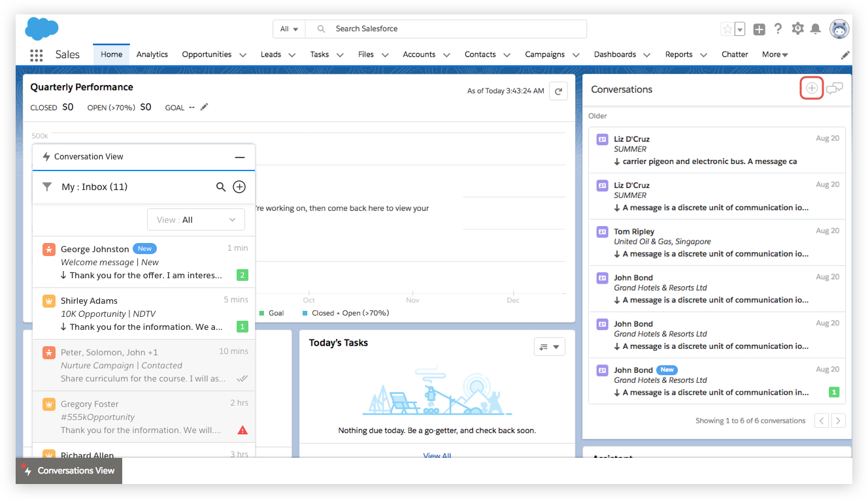868x501 pixels.
Task: Click the Salesforce cloud logo
Action: pyautogui.click(x=42, y=29)
